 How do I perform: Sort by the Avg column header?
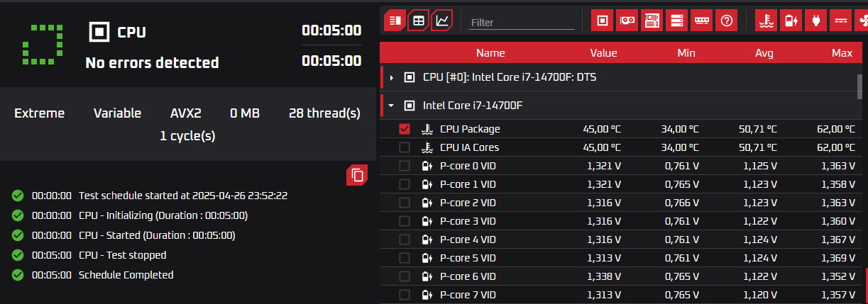(764, 53)
